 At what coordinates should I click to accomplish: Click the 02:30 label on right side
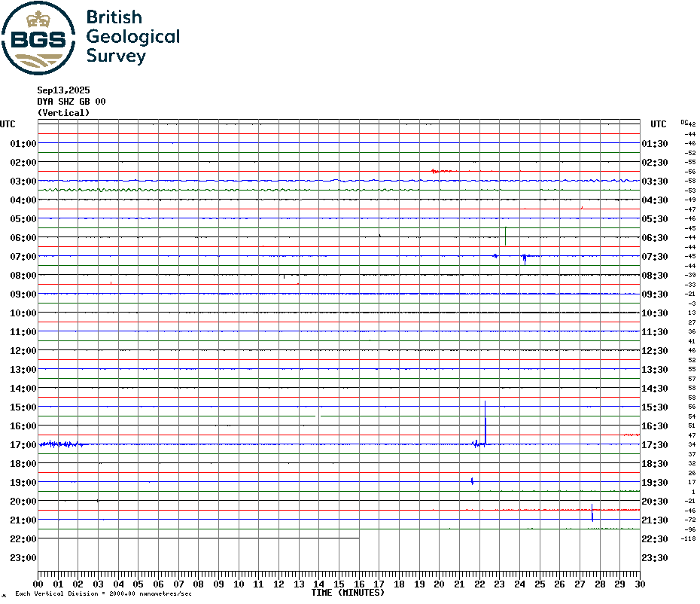coord(655,162)
